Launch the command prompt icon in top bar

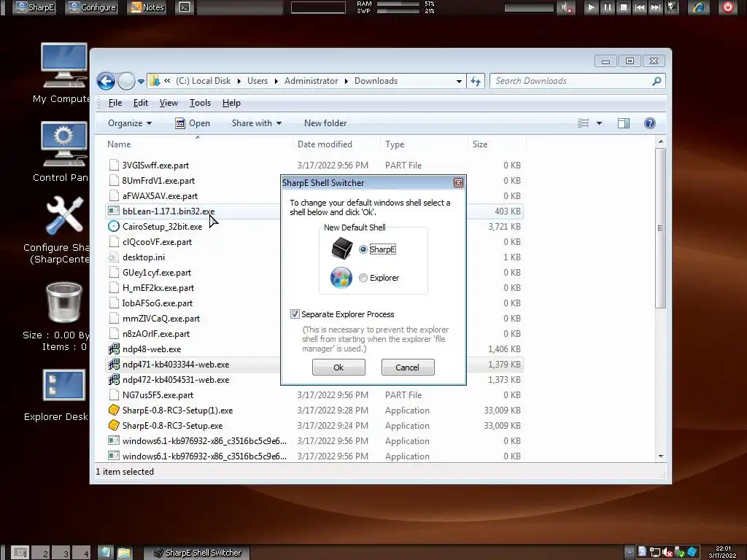[185, 7]
